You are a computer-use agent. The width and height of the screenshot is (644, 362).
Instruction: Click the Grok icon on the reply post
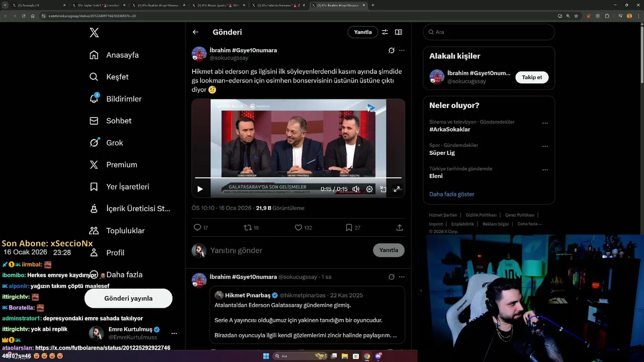click(x=391, y=277)
